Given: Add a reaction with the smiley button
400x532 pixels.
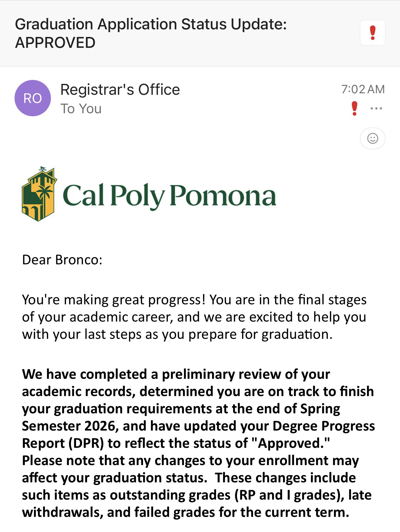Looking at the screenshot, I should [372, 138].
